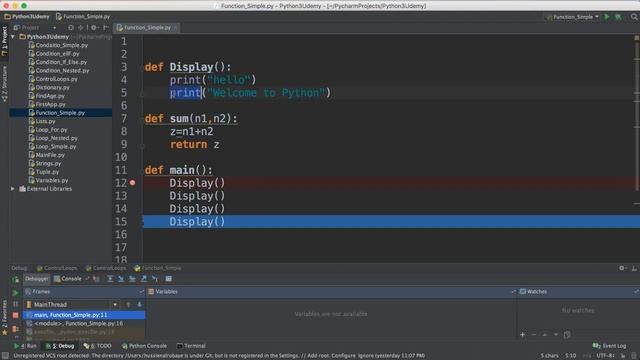Click line 15 highlighted Display() call
640x360 pixels.
click(x=197, y=222)
